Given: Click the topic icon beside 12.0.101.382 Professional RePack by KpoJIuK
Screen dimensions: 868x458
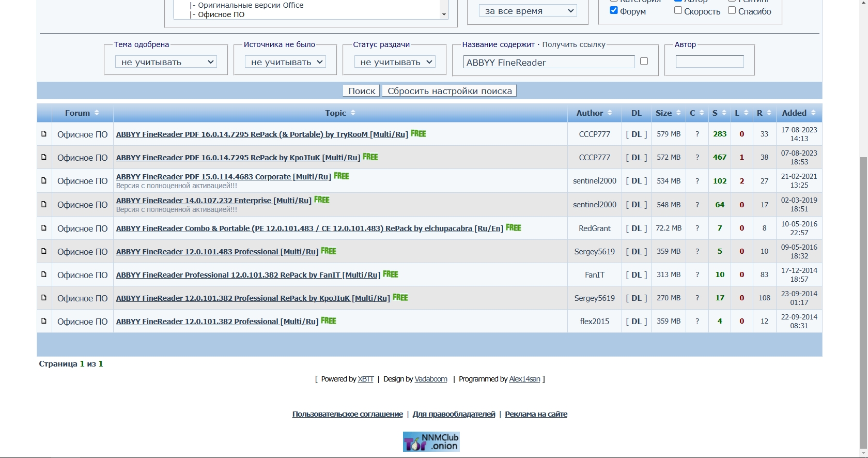Looking at the screenshot, I should click(x=44, y=298).
